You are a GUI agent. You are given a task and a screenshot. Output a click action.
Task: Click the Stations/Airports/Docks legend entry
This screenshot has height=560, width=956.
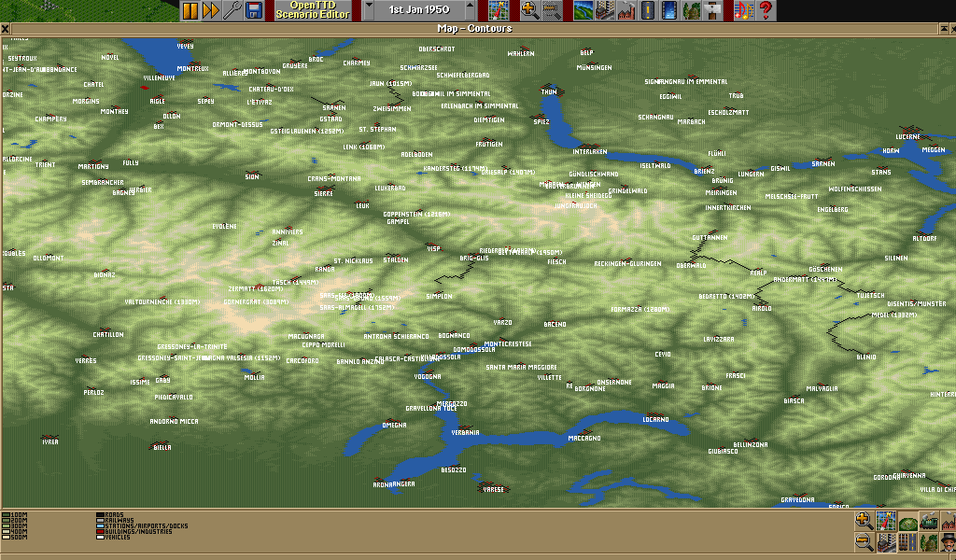pyautogui.click(x=142, y=525)
